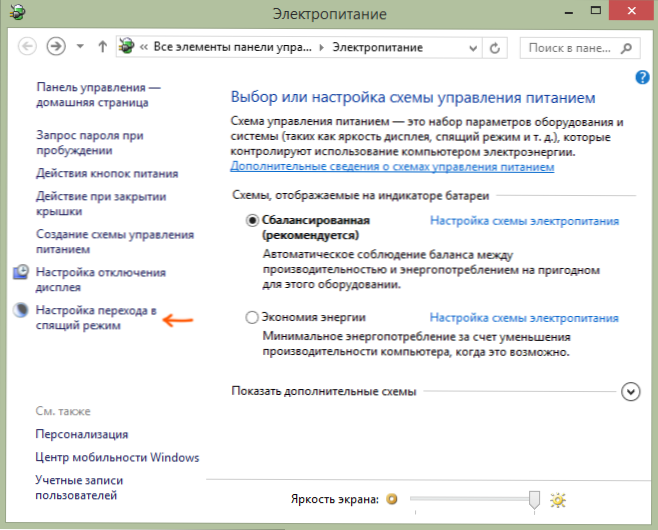Screen dimensions: 658x530
Task: Open 'Дополнительные сведения о схемах управления питанием'
Action: [x=392, y=167]
